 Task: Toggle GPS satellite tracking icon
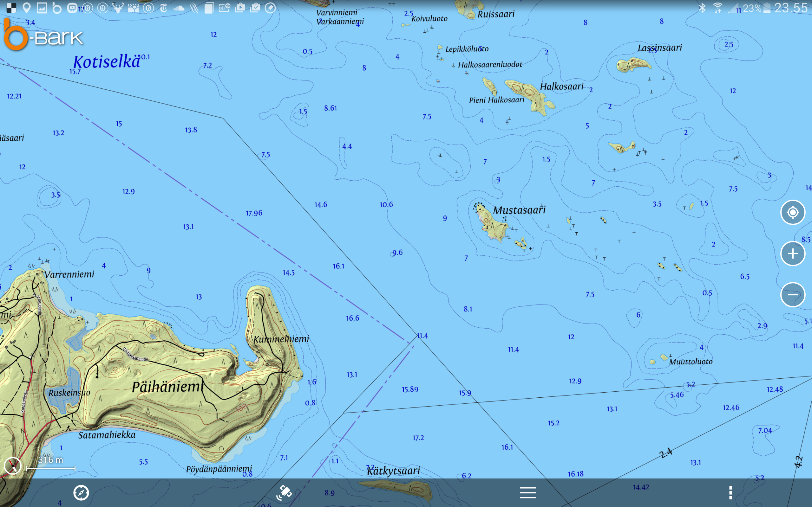click(284, 492)
